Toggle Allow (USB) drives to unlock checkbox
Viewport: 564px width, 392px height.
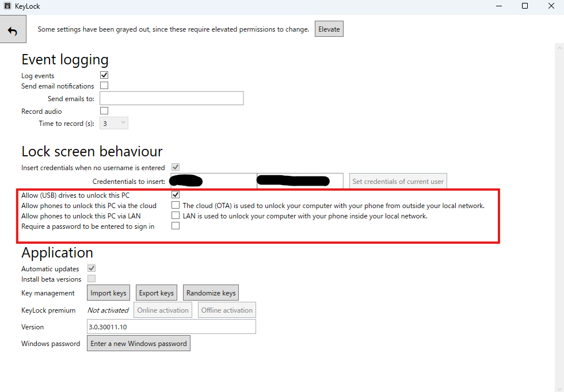coord(176,195)
